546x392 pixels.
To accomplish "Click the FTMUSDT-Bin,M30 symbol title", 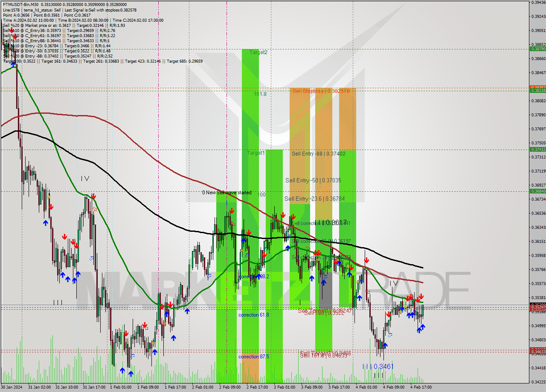I will tap(20, 5).
